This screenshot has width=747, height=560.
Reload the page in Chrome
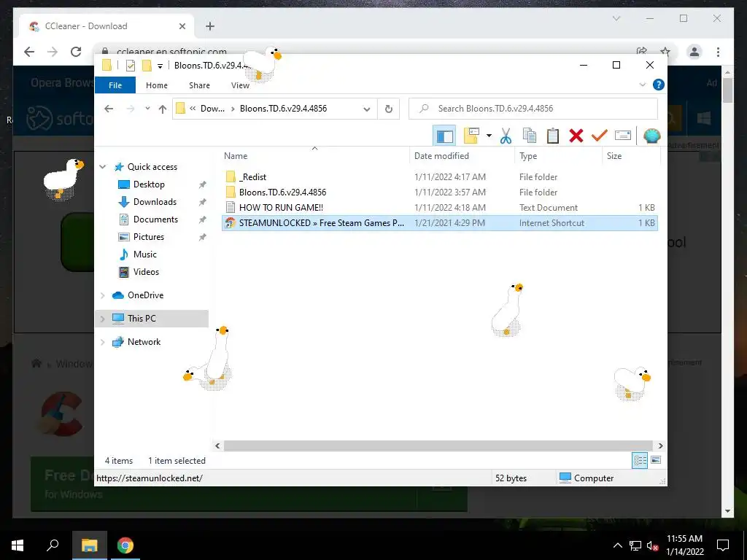(76, 52)
